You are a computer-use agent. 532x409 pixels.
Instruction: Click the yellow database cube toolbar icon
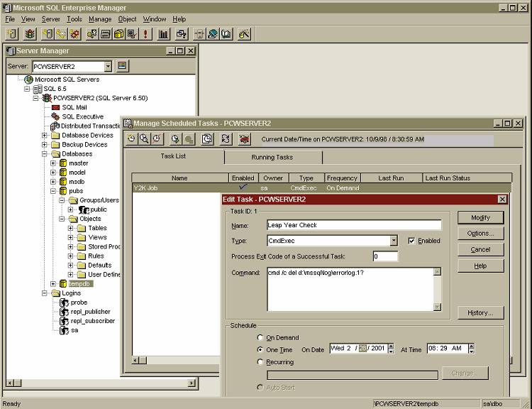pyautogui.click(x=118, y=34)
